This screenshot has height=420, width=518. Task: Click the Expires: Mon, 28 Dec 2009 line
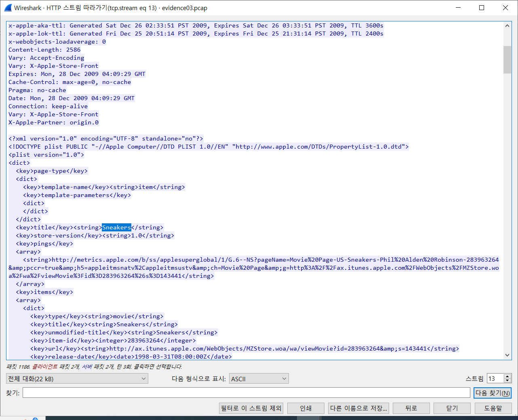click(77, 74)
